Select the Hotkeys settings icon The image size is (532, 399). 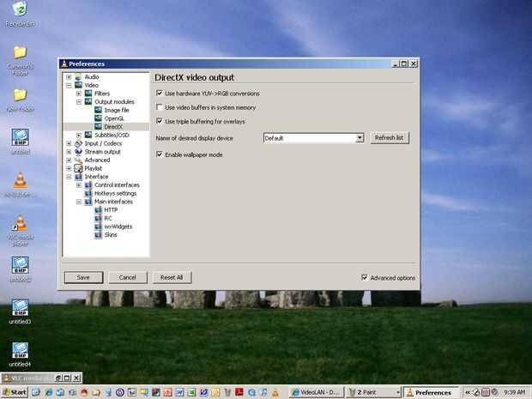click(x=88, y=193)
